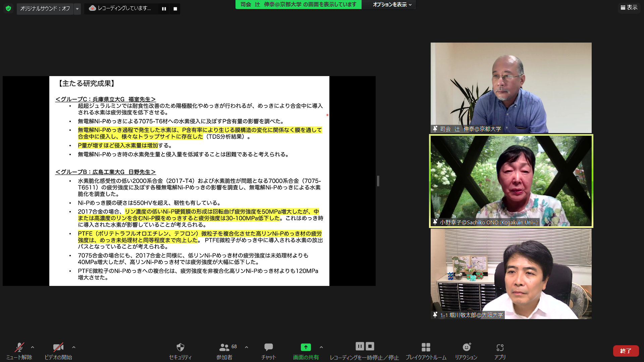Open the Participants panel
This screenshot has width=644, height=362.
(x=224, y=351)
